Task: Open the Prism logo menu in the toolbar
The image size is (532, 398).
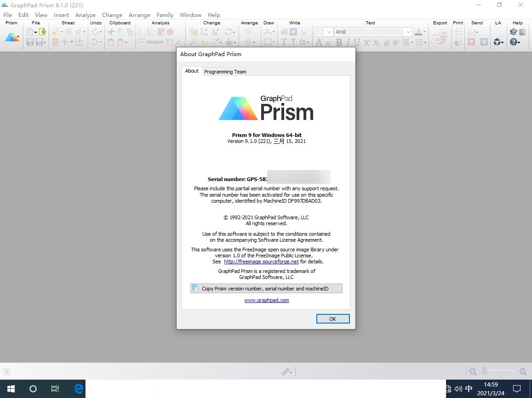Action: (12, 37)
